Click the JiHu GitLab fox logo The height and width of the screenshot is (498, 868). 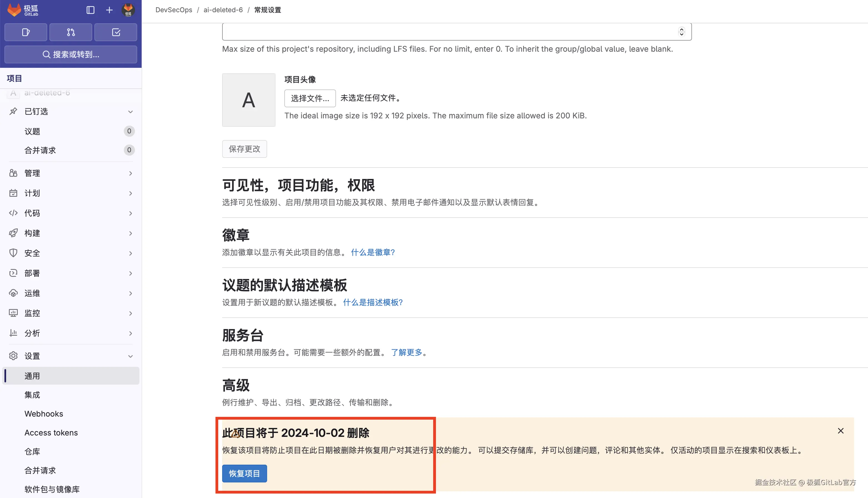[14, 10]
